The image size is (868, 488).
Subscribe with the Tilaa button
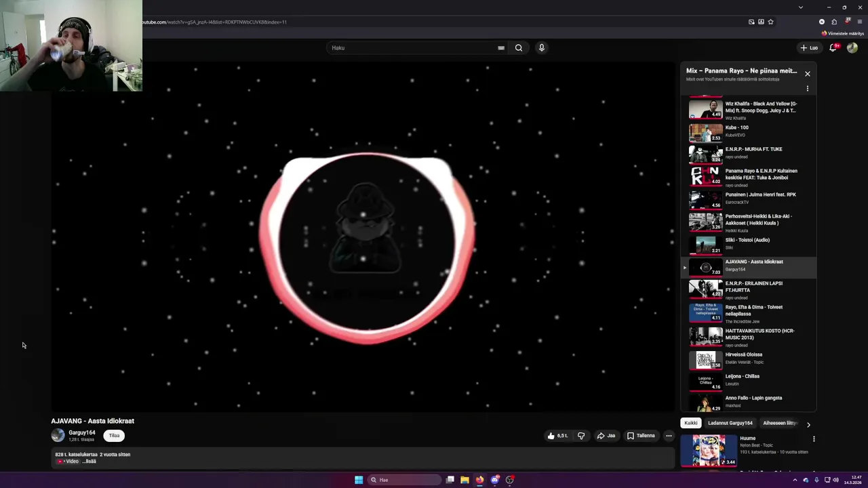coord(114,436)
